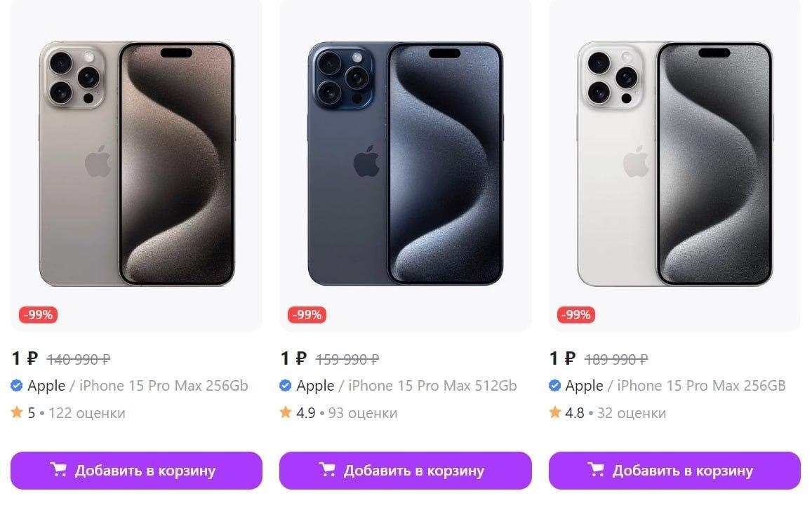812x505 pixels.
Task: Click the star icon next to rating 4.9
Action: [x=286, y=412]
